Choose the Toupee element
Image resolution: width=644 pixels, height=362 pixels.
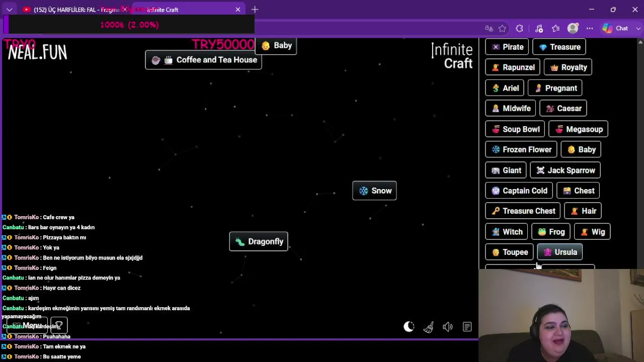pos(509,252)
